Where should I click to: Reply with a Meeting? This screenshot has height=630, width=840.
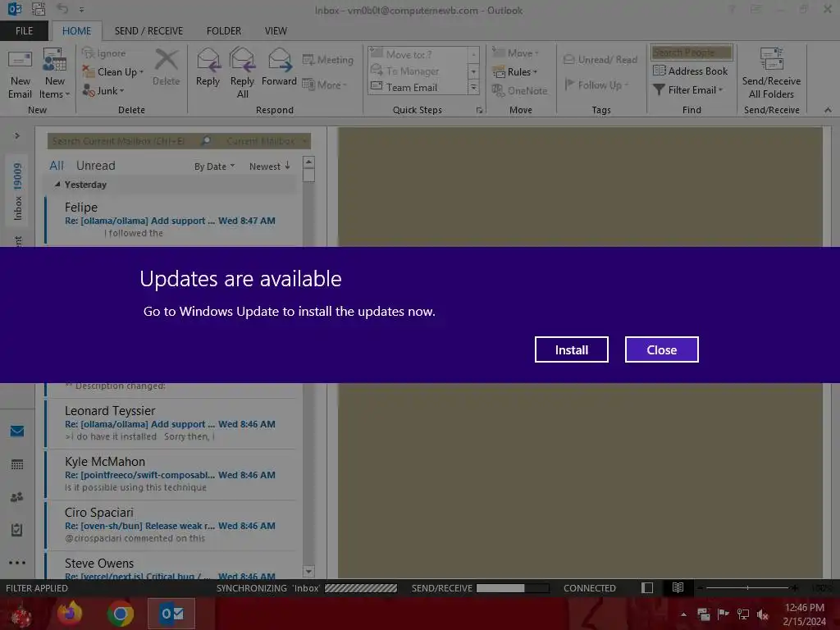(x=328, y=60)
